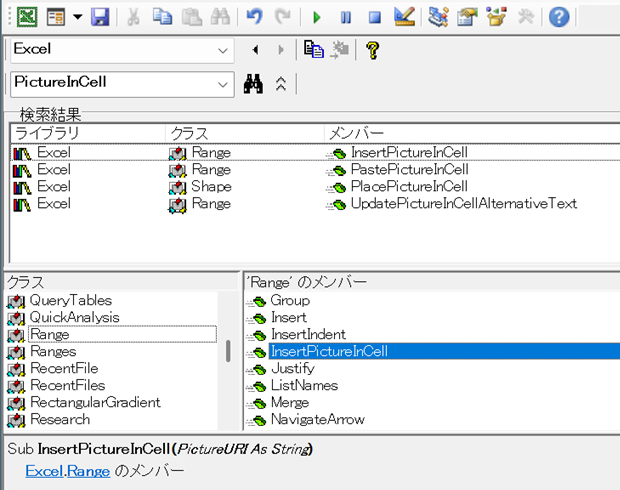620x490 pixels.
Task: Select Merge member of Range
Action: 290,402
